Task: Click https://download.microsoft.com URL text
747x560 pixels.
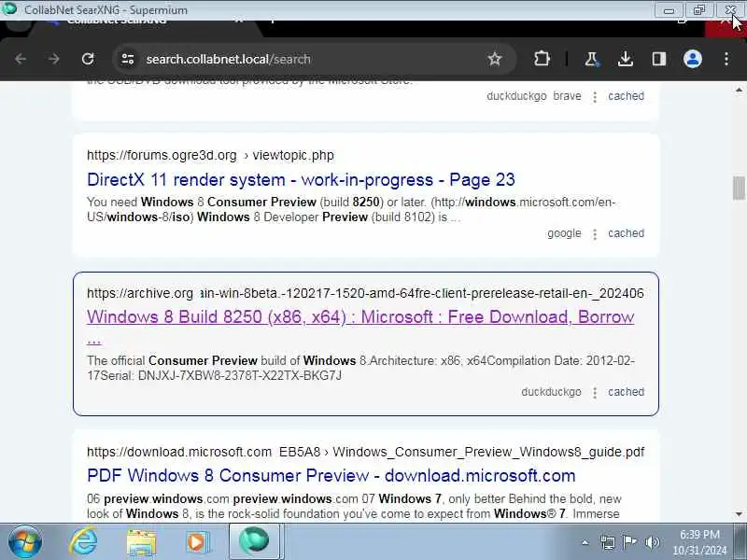Action: coord(179,452)
